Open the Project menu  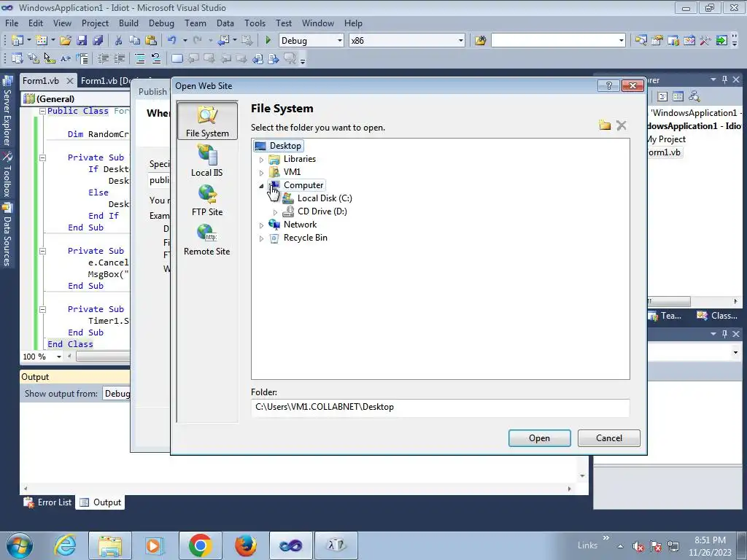95,23
